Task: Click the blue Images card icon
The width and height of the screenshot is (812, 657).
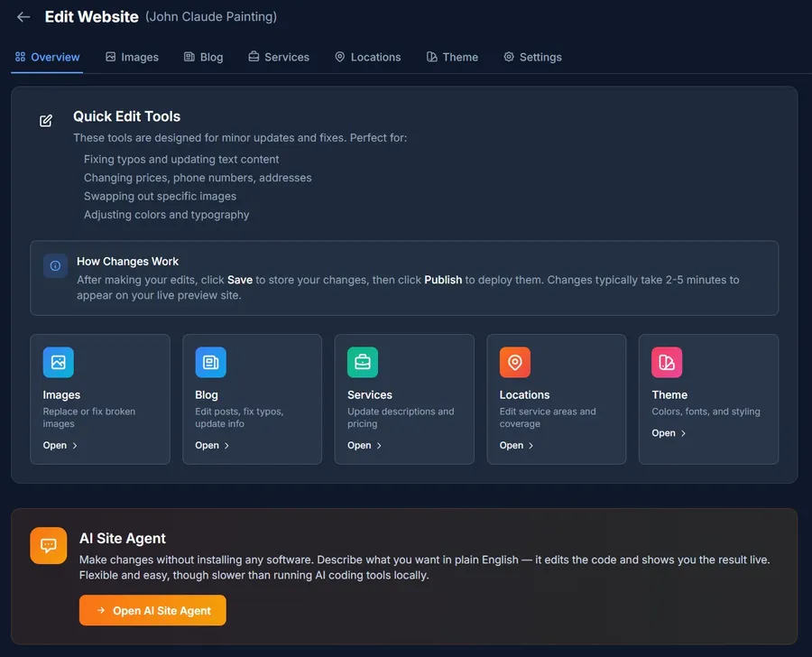Action: (x=59, y=362)
